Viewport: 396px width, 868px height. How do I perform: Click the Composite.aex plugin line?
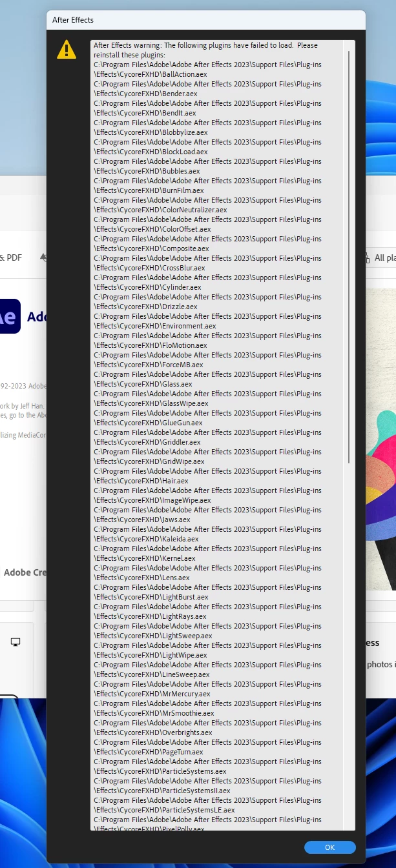pos(151,248)
